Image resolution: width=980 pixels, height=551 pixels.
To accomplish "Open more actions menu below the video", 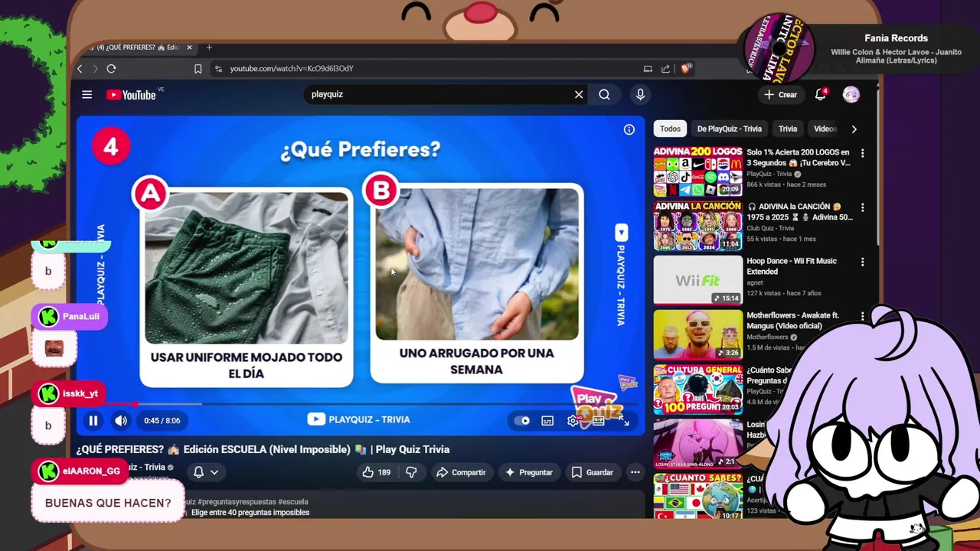I will [635, 472].
